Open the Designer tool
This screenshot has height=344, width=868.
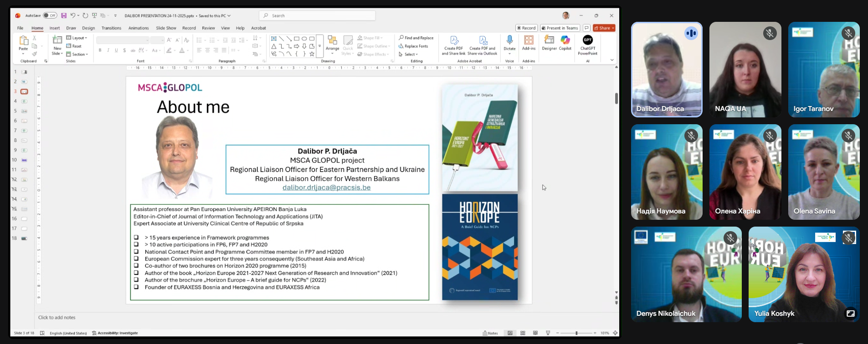549,43
